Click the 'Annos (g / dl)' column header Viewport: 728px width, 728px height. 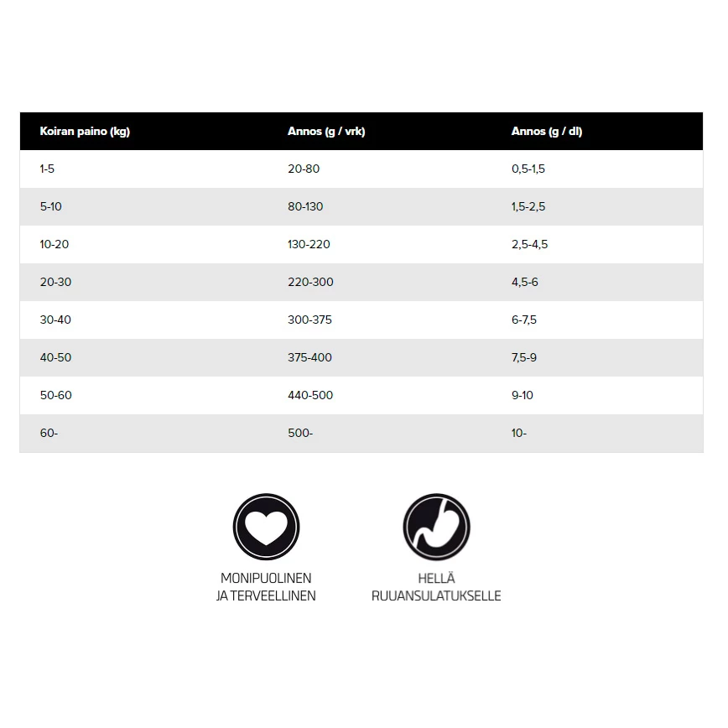(547, 132)
